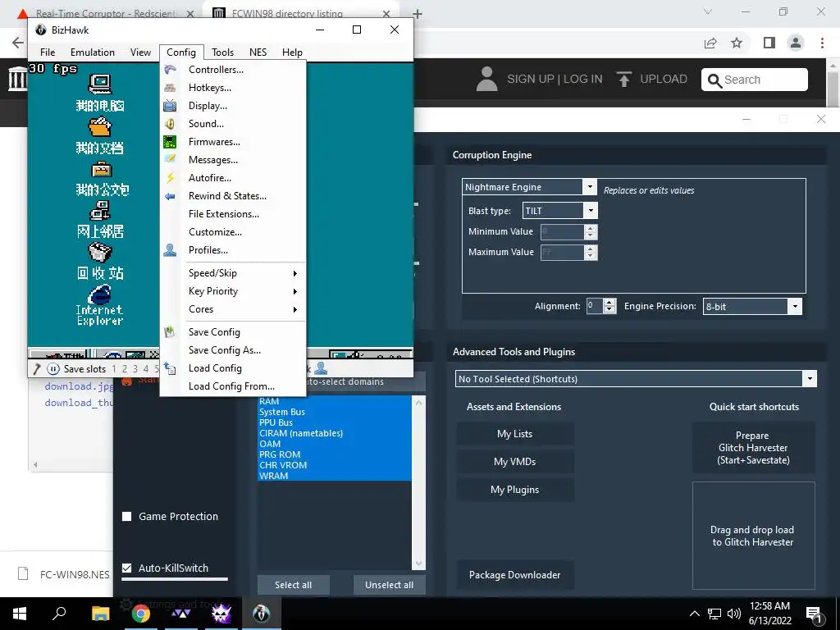
Task: Open Controllers config from gamepad icon
Action: pos(170,70)
